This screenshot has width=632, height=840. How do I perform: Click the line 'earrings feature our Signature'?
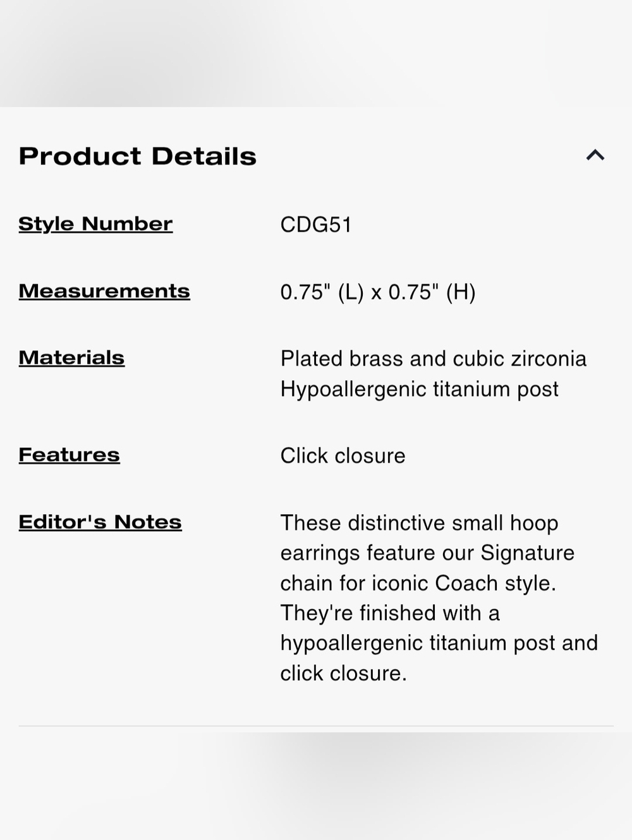[x=427, y=553]
